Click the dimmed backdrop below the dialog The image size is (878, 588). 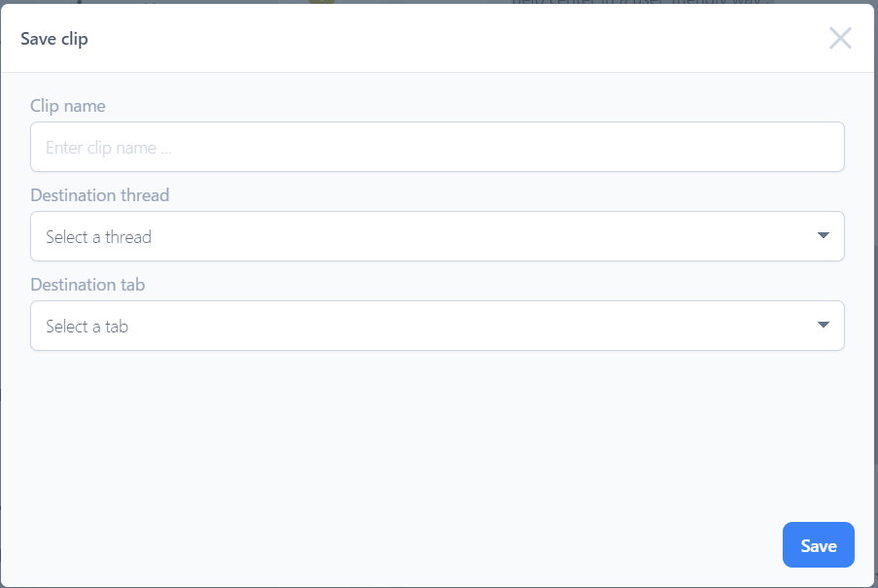pyautogui.click(x=438, y=586)
